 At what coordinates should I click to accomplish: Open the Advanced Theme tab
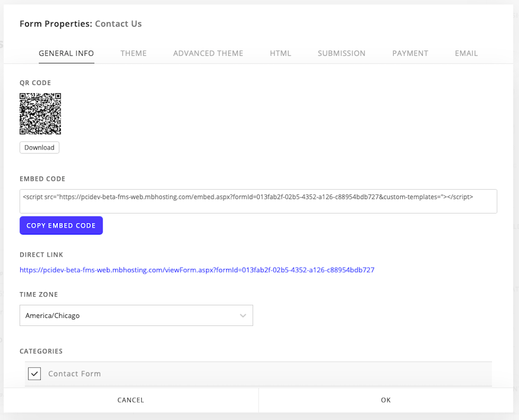point(208,53)
